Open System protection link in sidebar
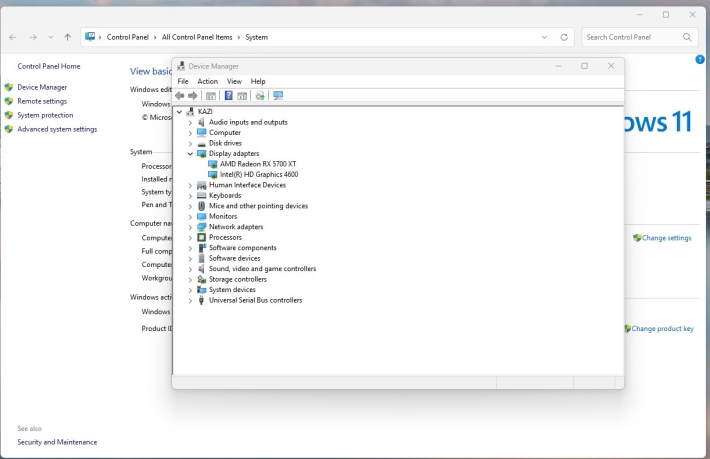The image size is (710, 459). point(45,115)
